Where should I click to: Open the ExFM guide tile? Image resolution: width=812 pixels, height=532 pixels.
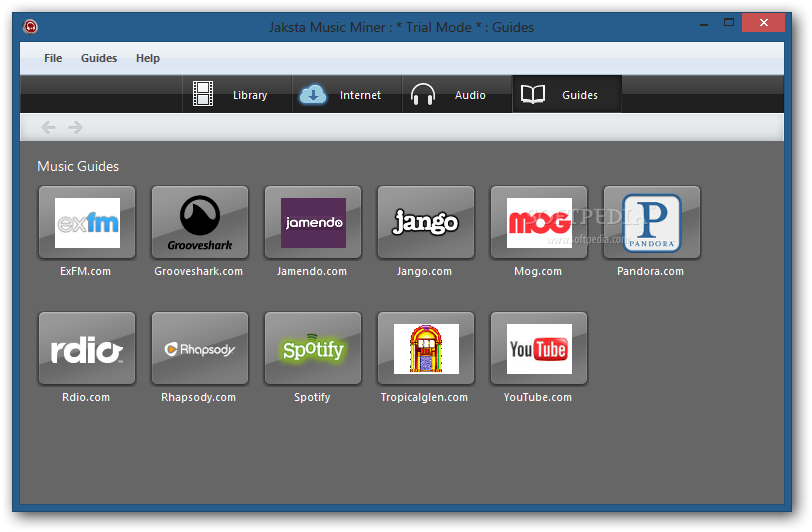click(87, 222)
